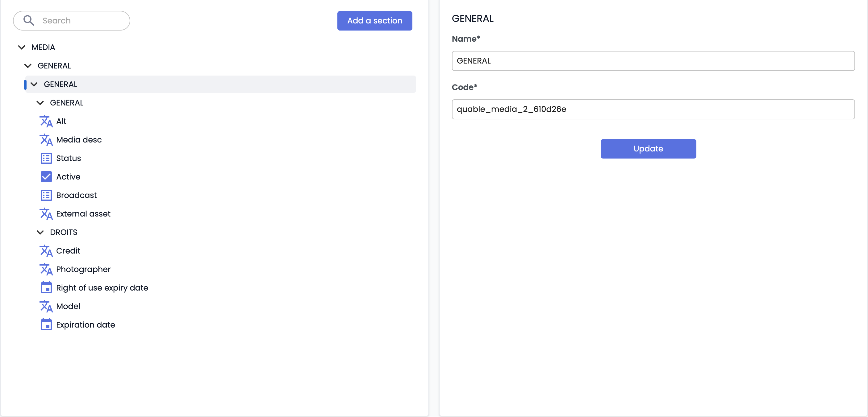This screenshot has height=417, width=868.
Task: Collapse the GENERAL node directly under MEDIA
Action: [x=28, y=66]
